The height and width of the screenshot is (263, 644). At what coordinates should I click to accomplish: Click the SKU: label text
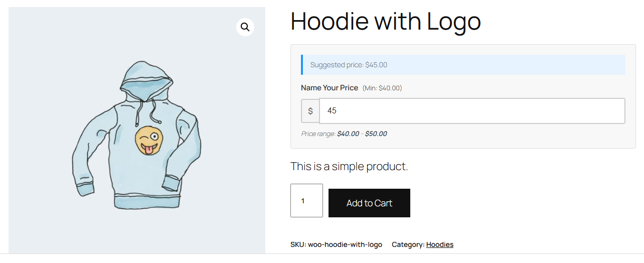tap(298, 244)
